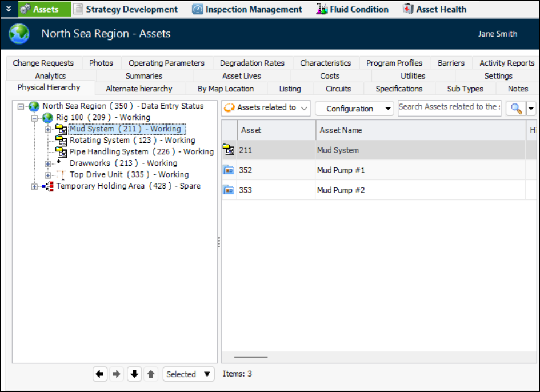Click the Search Assets input field
This screenshot has width=540, height=392.
point(449,107)
